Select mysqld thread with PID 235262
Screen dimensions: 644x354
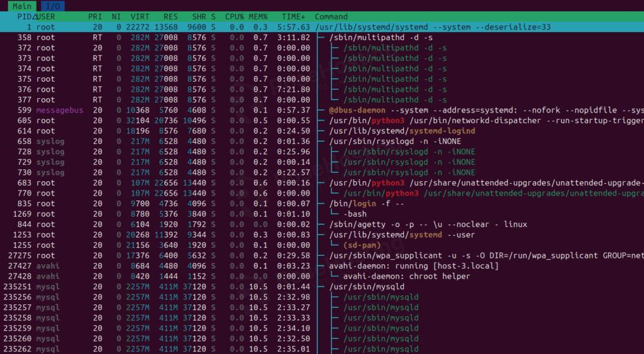point(322,349)
